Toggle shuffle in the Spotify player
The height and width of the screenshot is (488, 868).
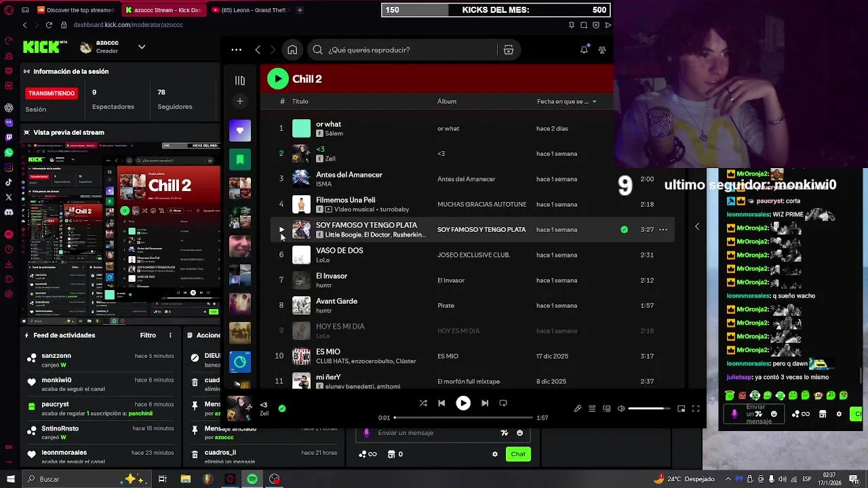(x=423, y=403)
